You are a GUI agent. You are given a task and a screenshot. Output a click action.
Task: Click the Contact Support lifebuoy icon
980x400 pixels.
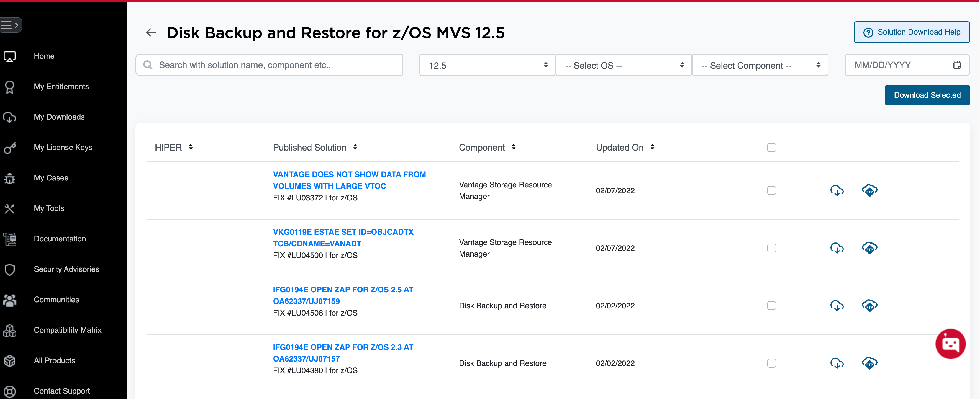(x=9, y=391)
